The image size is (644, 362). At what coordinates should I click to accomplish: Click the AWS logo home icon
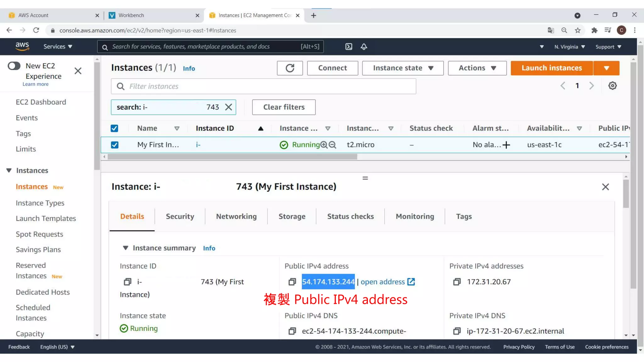[x=22, y=46]
